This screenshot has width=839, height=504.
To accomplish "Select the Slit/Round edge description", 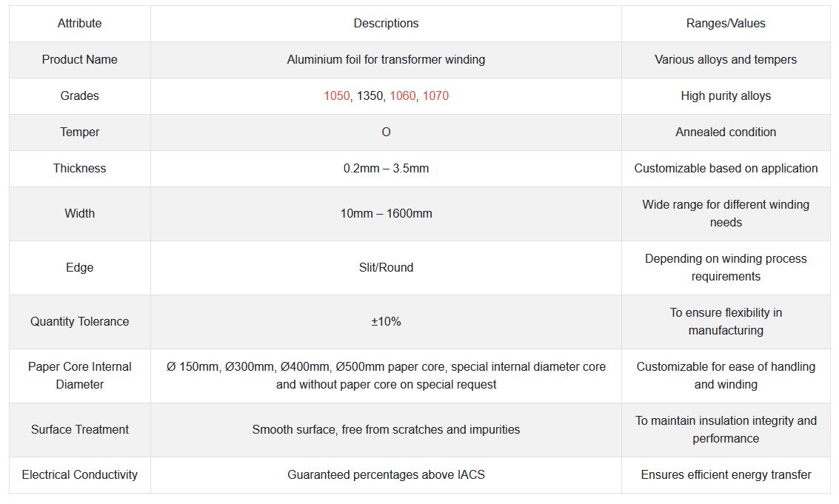I will point(386,268).
